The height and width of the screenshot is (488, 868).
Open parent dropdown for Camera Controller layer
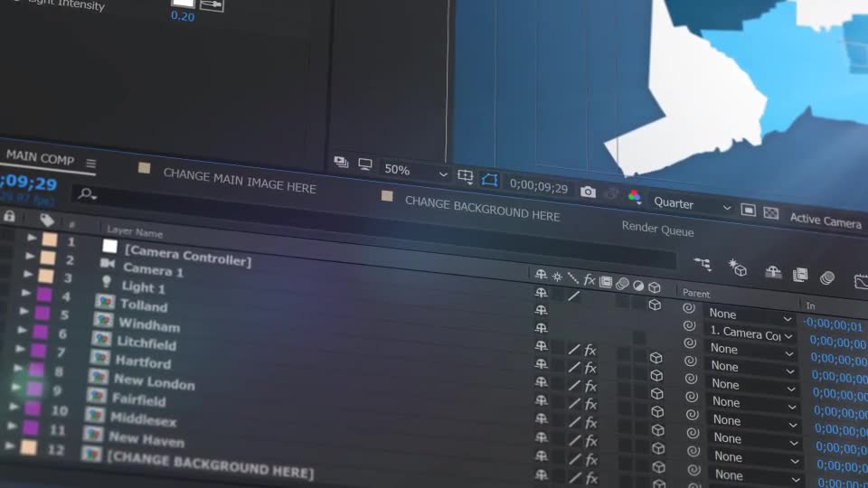(x=750, y=315)
